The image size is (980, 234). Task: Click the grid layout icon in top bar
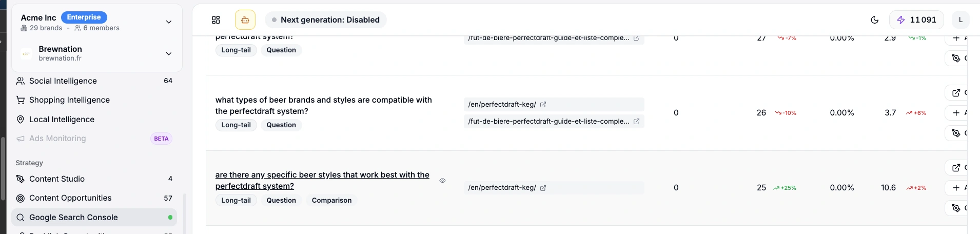click(x=216, y=20)
